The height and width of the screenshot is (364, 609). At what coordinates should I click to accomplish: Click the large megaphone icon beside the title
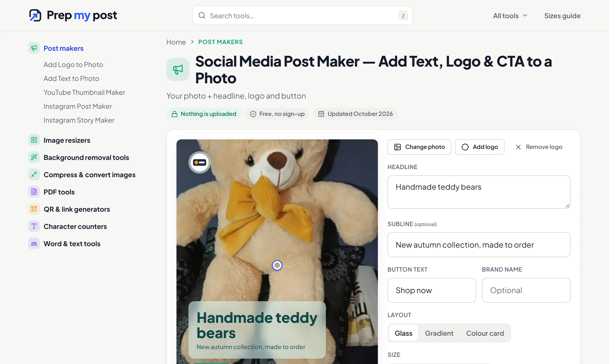178,69
